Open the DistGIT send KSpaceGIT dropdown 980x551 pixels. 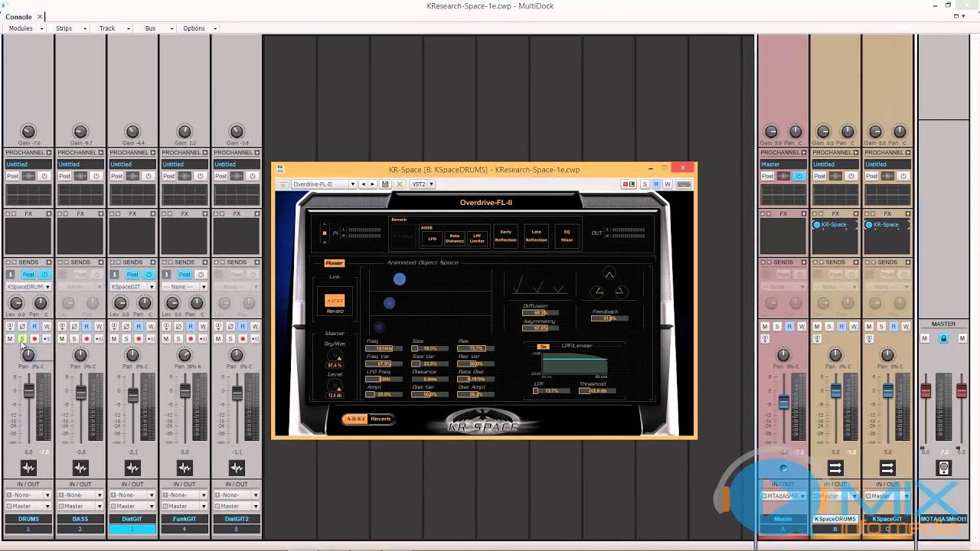pyautogui.click(x=132, y=287)
